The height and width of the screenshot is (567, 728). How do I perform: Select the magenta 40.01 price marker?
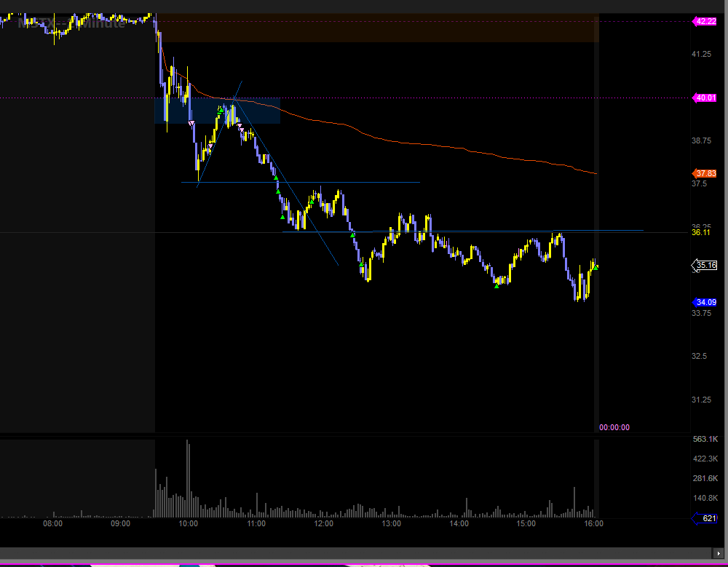705,98
